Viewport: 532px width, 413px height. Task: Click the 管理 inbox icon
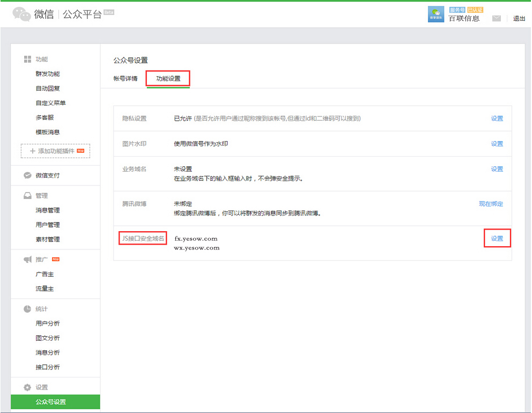[x=27, y=196]
